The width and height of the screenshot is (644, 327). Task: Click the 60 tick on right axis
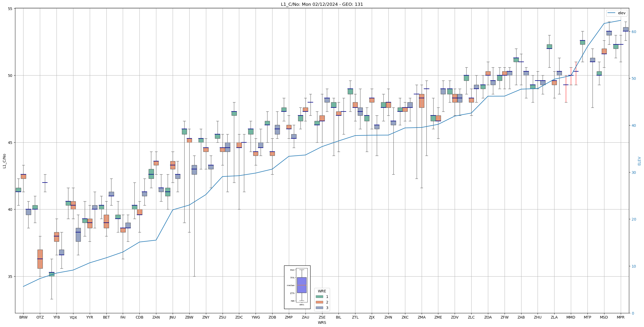[633, 32]
